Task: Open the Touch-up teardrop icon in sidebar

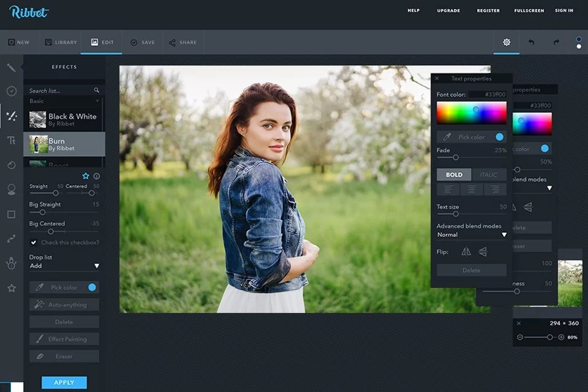Action: 11,165
